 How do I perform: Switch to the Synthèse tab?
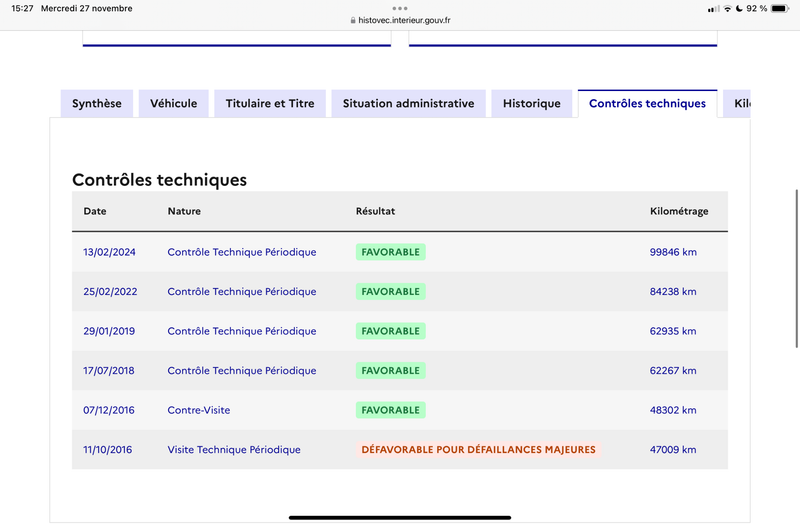coord(97,104)
